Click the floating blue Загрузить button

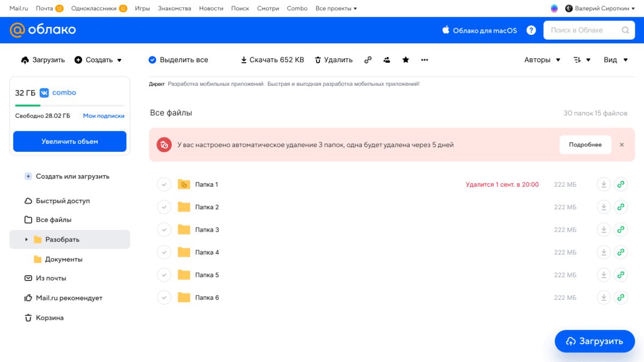pyautogui.click(x=595, y=341)
